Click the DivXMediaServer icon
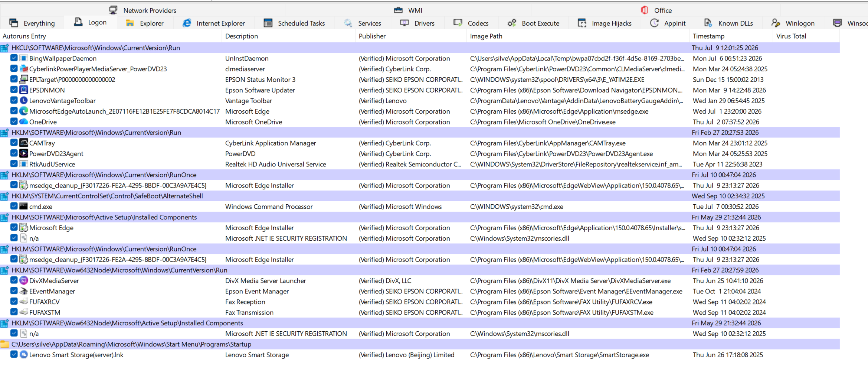The height and width of the screenshot is (377, 868). click(x=24, y=280)
